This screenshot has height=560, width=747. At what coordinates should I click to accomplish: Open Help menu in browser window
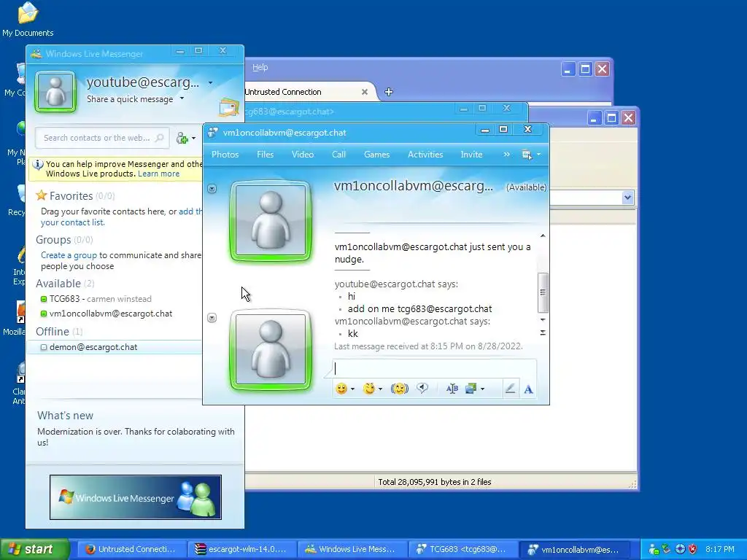click(x=260, y=67)
